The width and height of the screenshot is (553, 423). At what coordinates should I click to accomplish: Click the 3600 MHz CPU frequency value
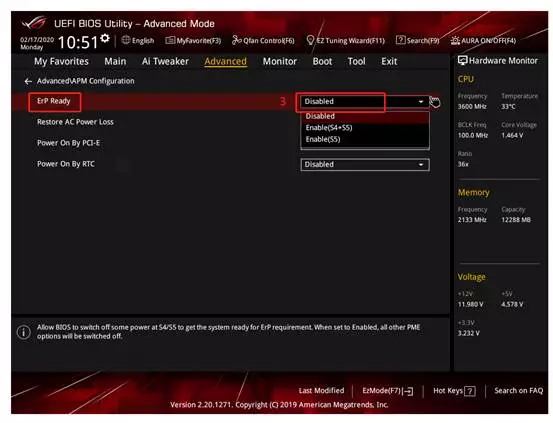(472, 107)
